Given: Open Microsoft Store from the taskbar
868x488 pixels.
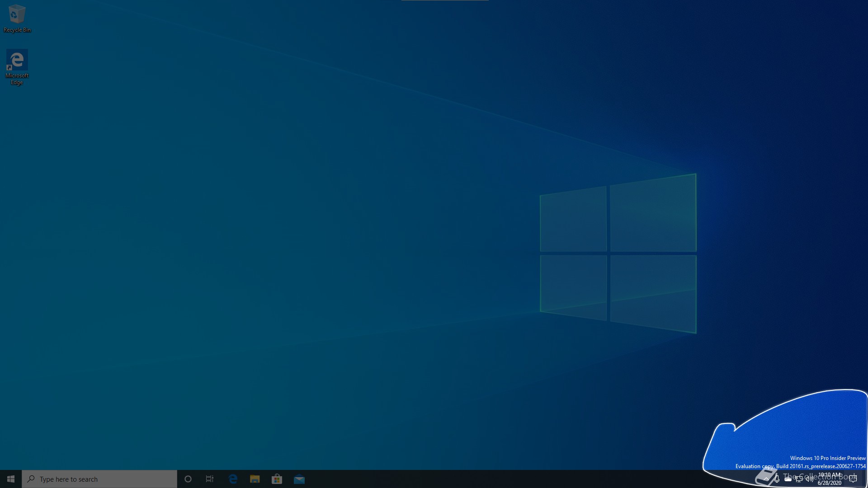Looking at the screenshot, I should click(x=277, y=479).
